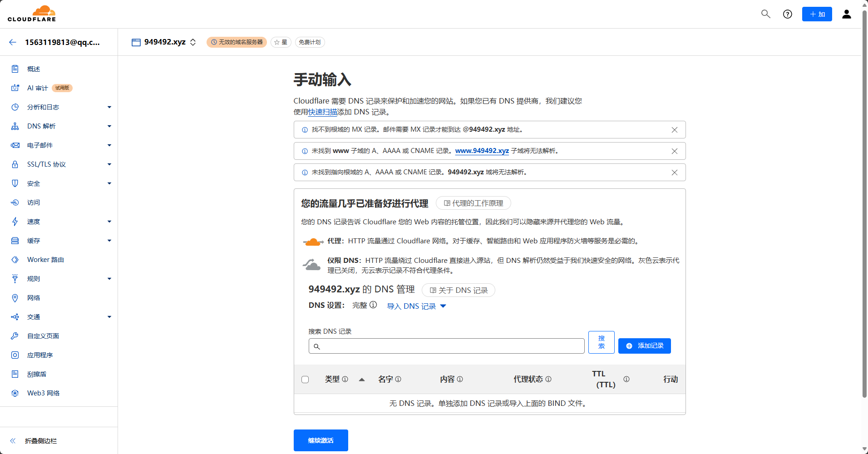Viewport: 868px width, 454px height.
Task: Toggle the 星 star favorite button
Action: coord(281,42)
